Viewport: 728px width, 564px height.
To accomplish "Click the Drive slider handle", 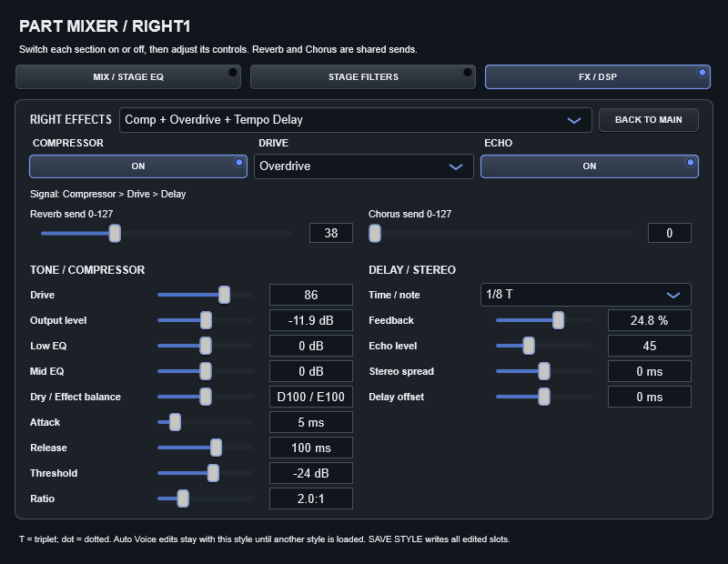I will coord(224,295).
